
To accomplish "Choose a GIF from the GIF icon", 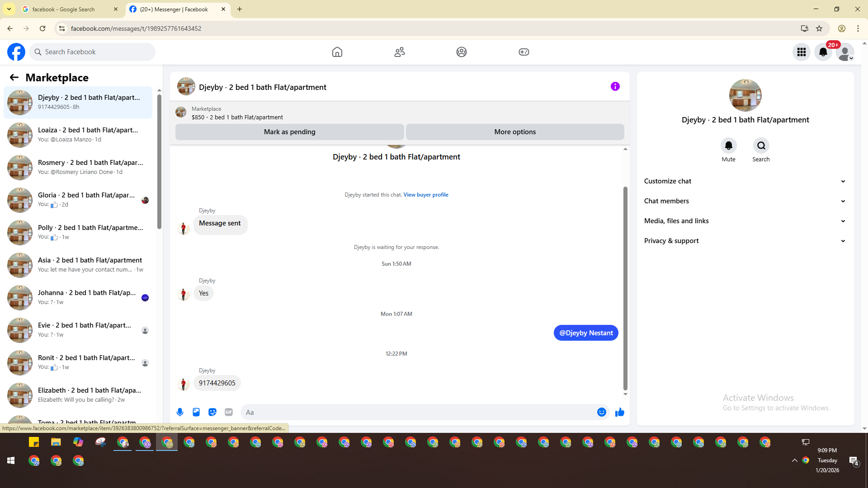I will point(229,412).
